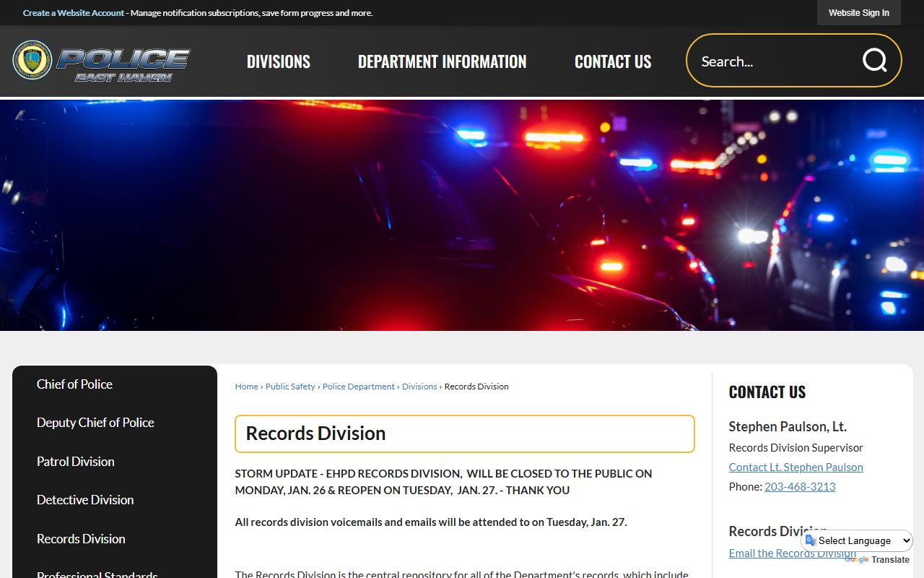Click Email the Records Division link
This screenshot has width=924, height=578.
click(792, 553)
